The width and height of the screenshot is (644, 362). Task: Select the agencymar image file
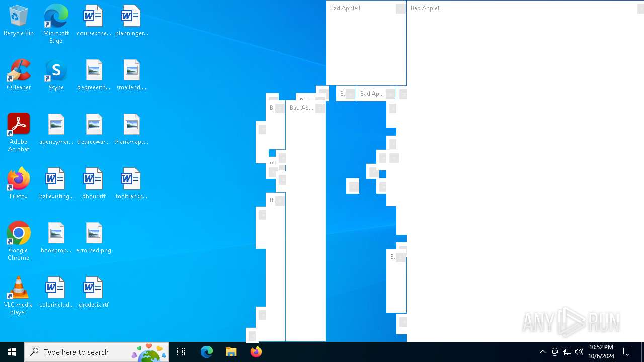point(56,130)
